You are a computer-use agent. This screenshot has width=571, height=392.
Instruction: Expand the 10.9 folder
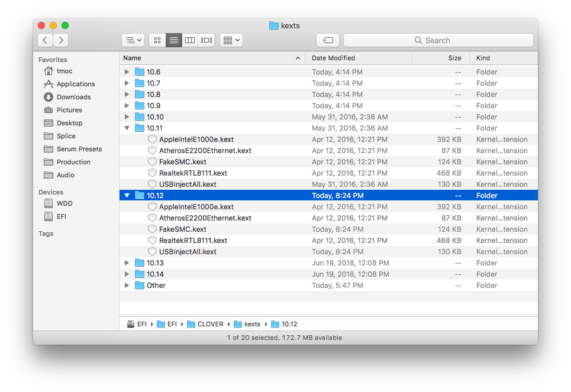pyautogui.click(x=127, y=106)
